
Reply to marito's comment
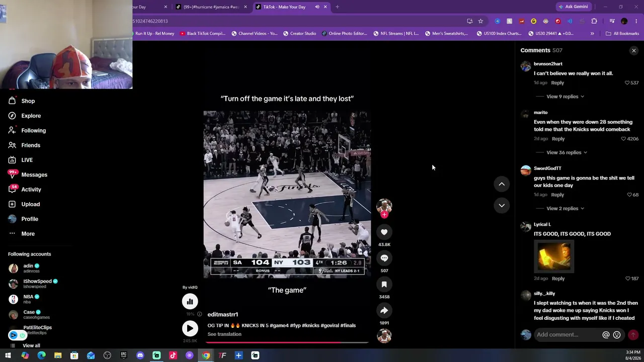coord(558,139)
